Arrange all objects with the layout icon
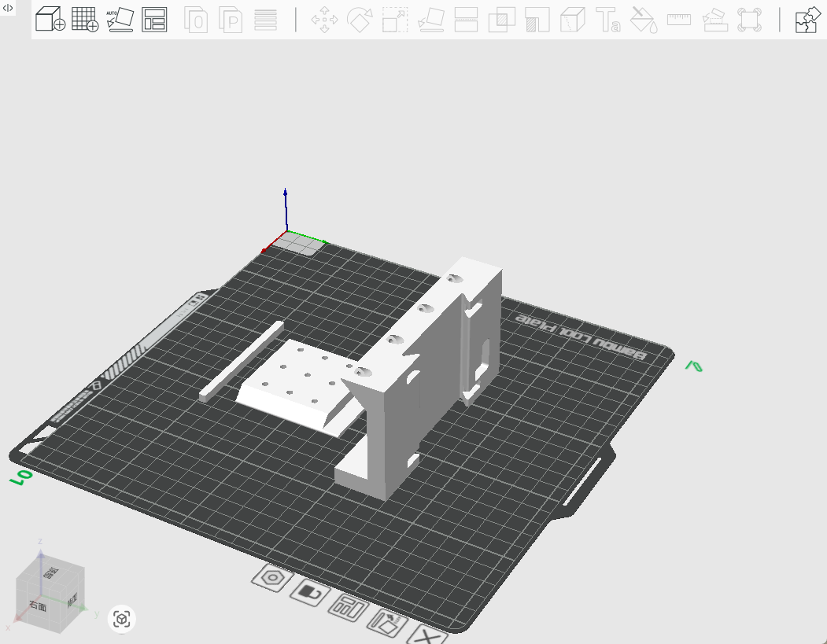This screenshot has width=827, height=644. (x=154, y=20)
